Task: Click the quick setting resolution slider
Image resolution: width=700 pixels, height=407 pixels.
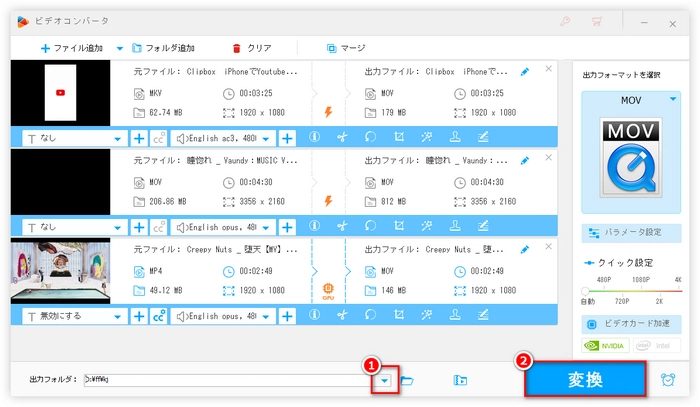Action: [632, 290]
